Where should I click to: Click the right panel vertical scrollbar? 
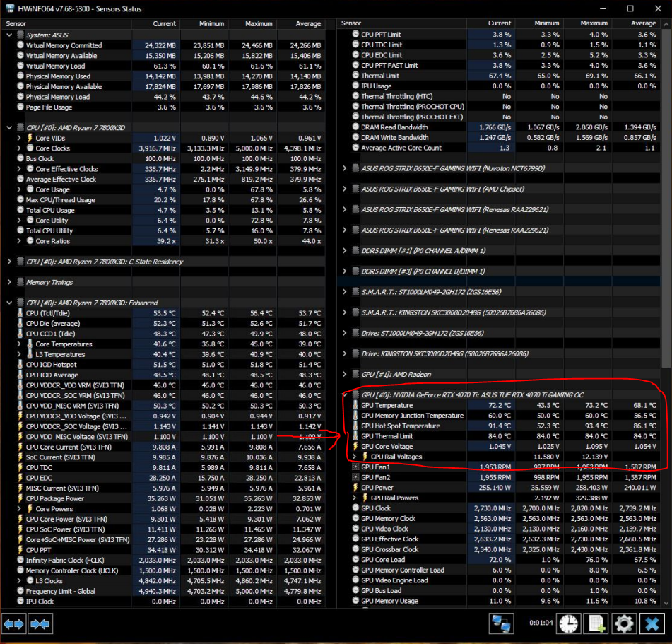pyautogui.click(x=666, y=212)
